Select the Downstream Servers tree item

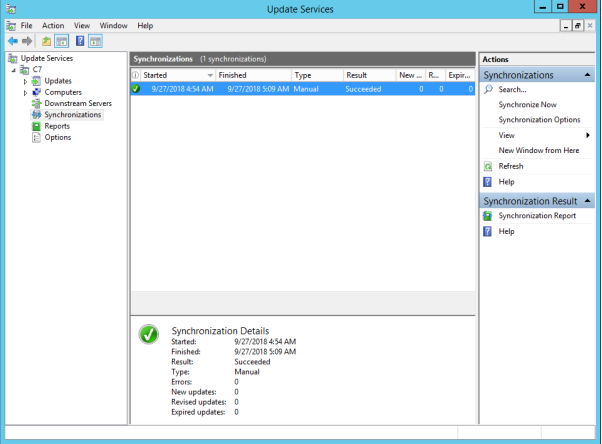78,103
